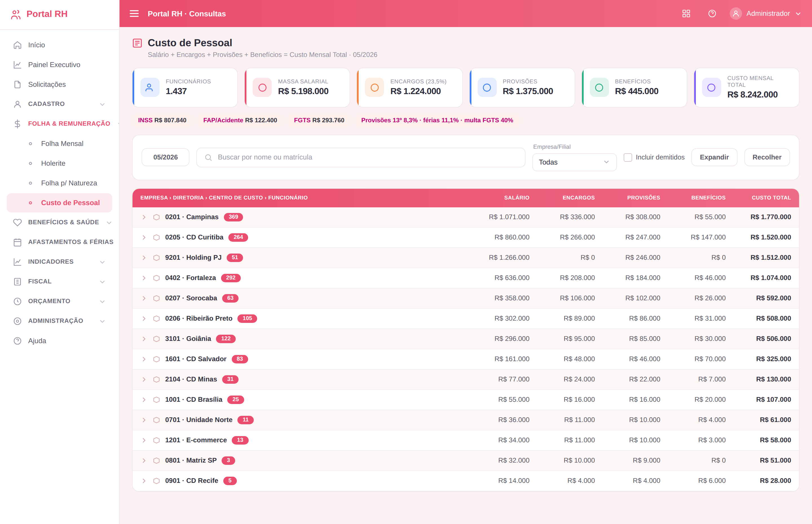Go to Painel Executivo
Viewport: 812px width, 524px height.
(54, 65)
